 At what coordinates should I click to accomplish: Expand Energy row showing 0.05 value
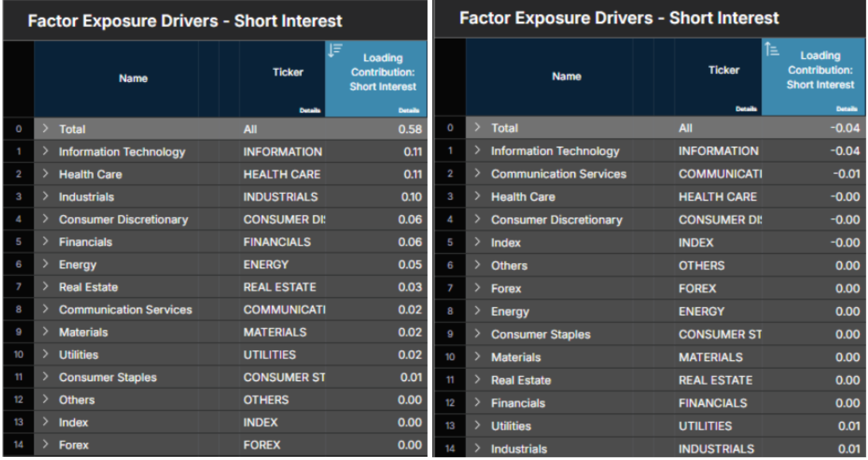(46, 264)
